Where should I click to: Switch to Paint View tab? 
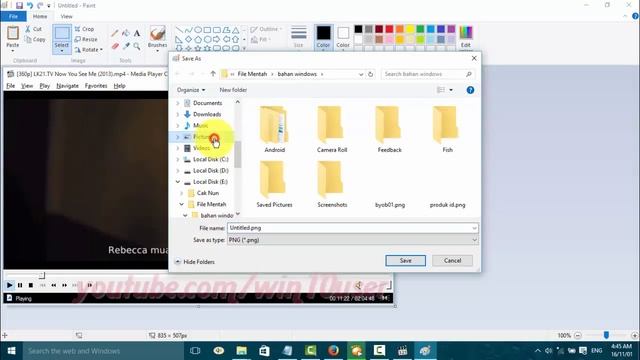(67, 16)
